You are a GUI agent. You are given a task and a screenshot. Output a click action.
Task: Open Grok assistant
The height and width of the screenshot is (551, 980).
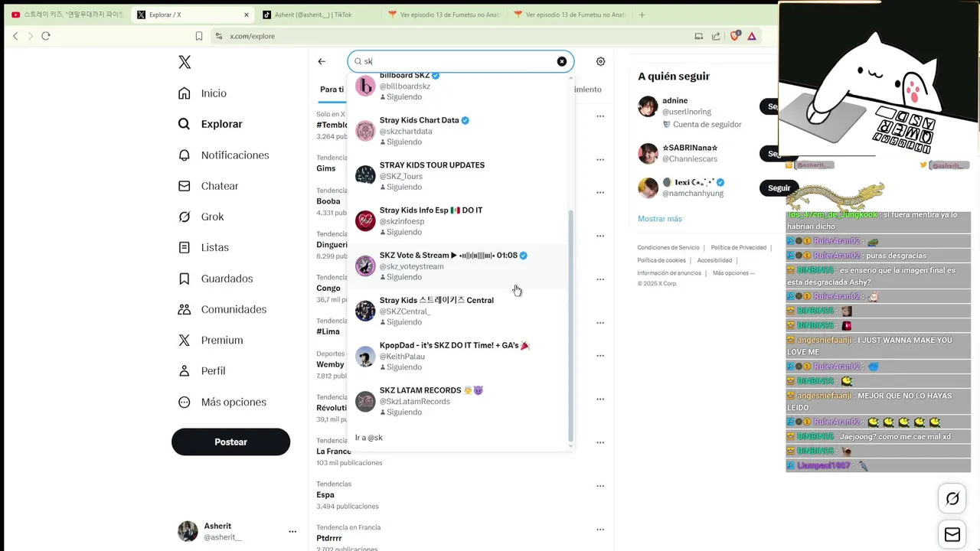click(x=201, y=217)
